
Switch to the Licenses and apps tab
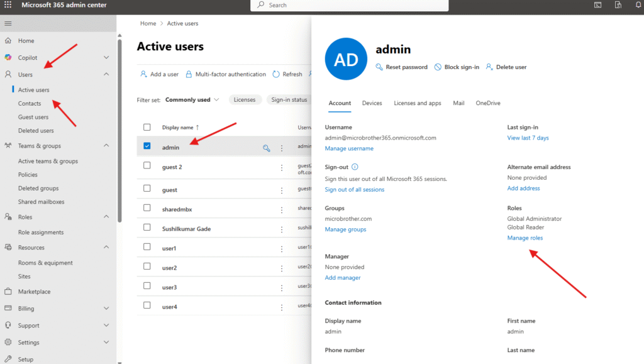coord(417,103)
